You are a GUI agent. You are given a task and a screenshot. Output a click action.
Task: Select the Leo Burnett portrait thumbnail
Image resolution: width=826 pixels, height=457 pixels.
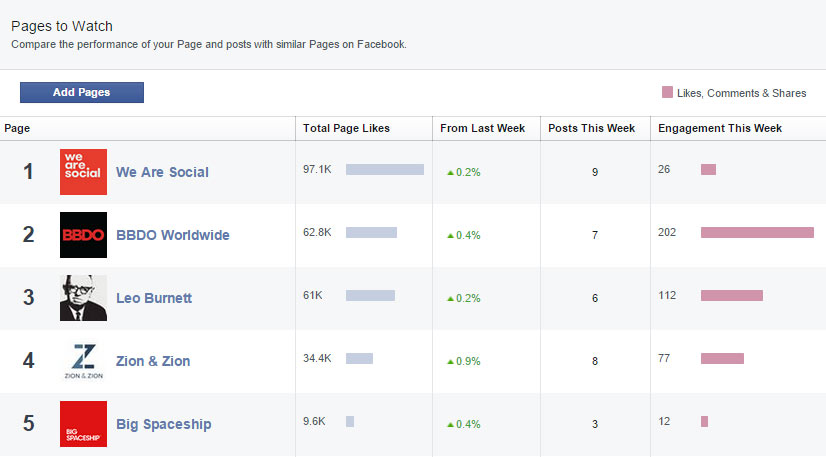(x=83, y=298)
